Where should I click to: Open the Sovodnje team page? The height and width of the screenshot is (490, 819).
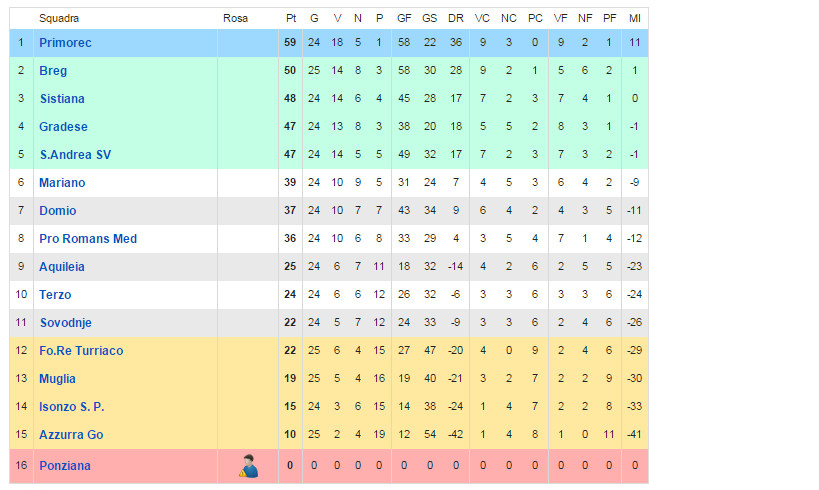(66, 323)
